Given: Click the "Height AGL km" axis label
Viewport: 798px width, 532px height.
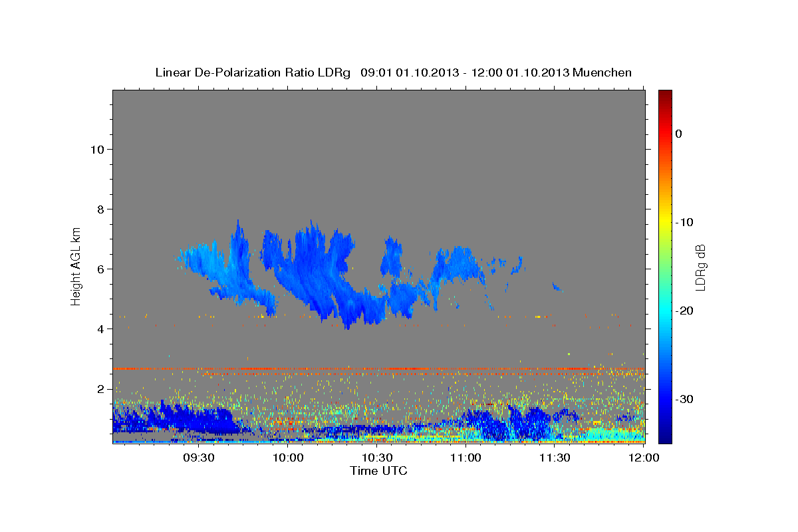Looking at the screenshot, I should (x=76, y=266).
